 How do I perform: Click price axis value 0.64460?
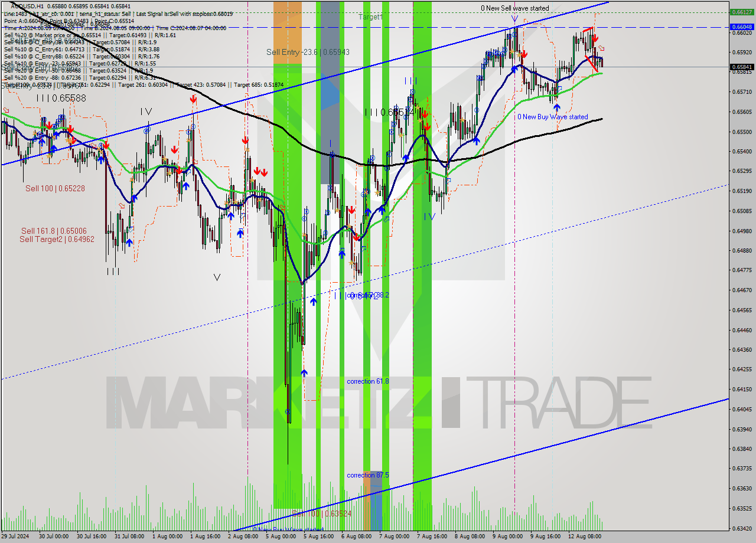coord(741,330)
